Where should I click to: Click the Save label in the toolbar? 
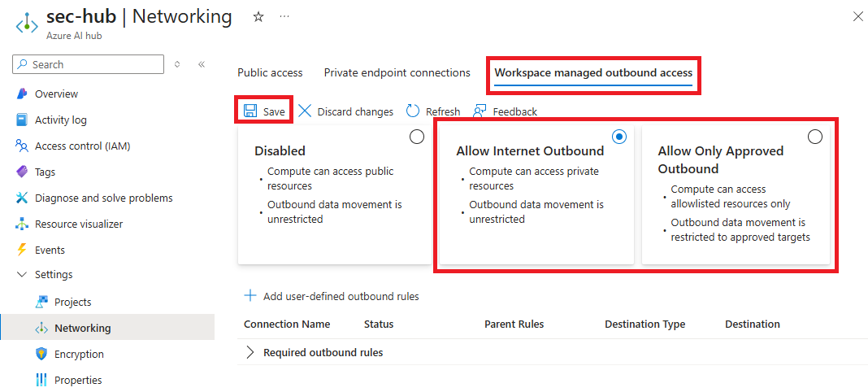[274, 111]
